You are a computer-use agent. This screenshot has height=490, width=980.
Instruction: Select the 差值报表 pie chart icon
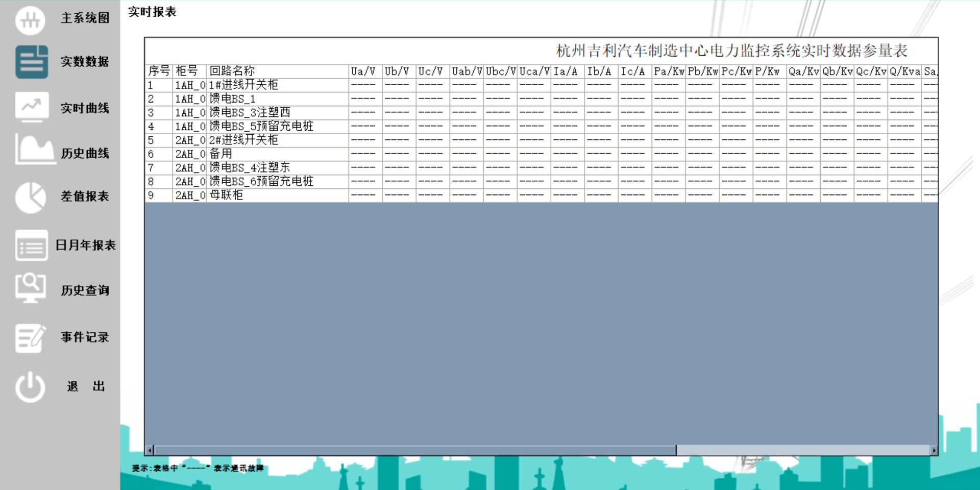pyautogui.click(x=31, y=197)
